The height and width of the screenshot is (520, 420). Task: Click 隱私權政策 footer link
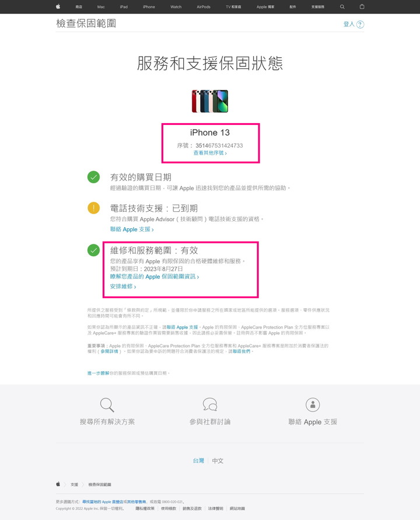point(145,508)
